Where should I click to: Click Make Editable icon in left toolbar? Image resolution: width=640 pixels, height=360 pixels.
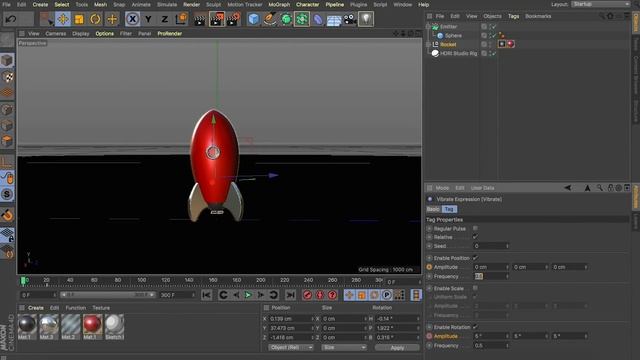coord(7,40)
